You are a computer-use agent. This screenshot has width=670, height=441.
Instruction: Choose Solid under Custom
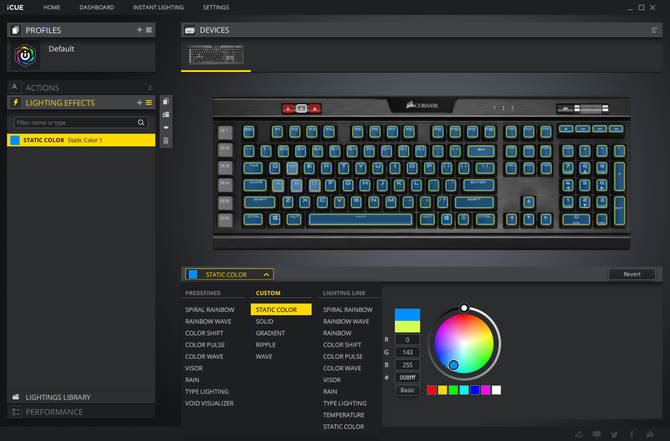click(264, 321)
